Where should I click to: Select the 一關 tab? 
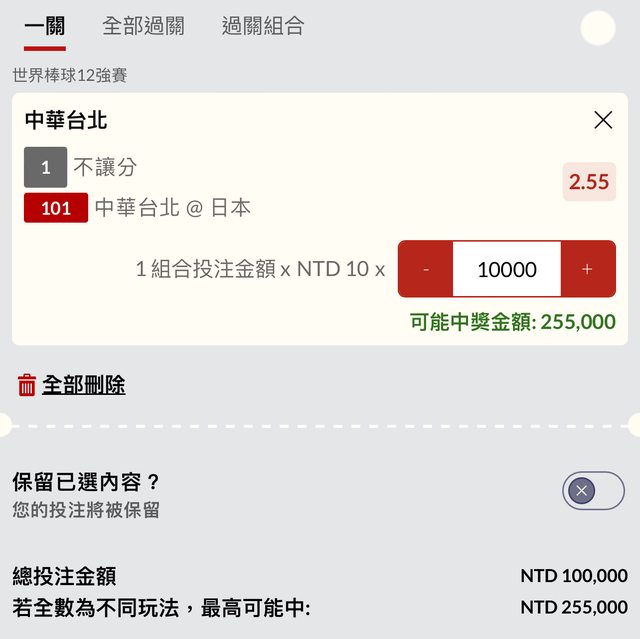coord(44,27)
